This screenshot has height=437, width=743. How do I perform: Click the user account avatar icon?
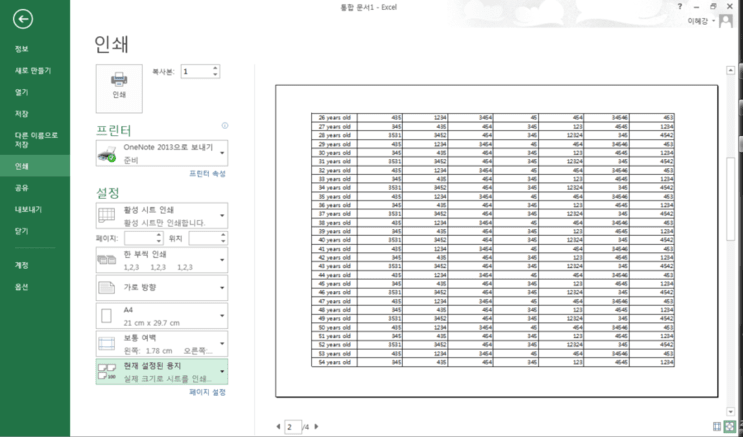(x=725, y=21)
